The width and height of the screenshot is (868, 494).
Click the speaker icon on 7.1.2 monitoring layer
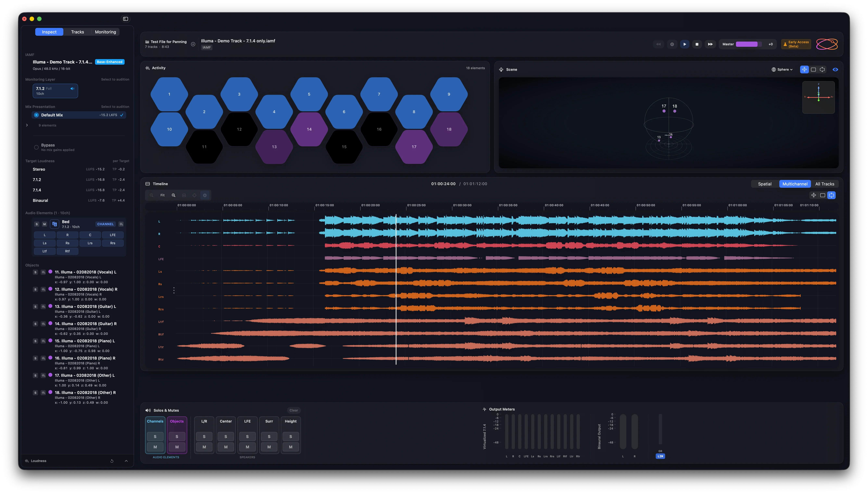(72, 89)
